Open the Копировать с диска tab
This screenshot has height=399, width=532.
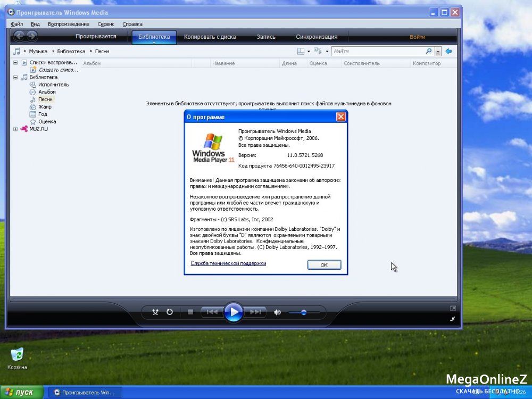coord(210,37)
